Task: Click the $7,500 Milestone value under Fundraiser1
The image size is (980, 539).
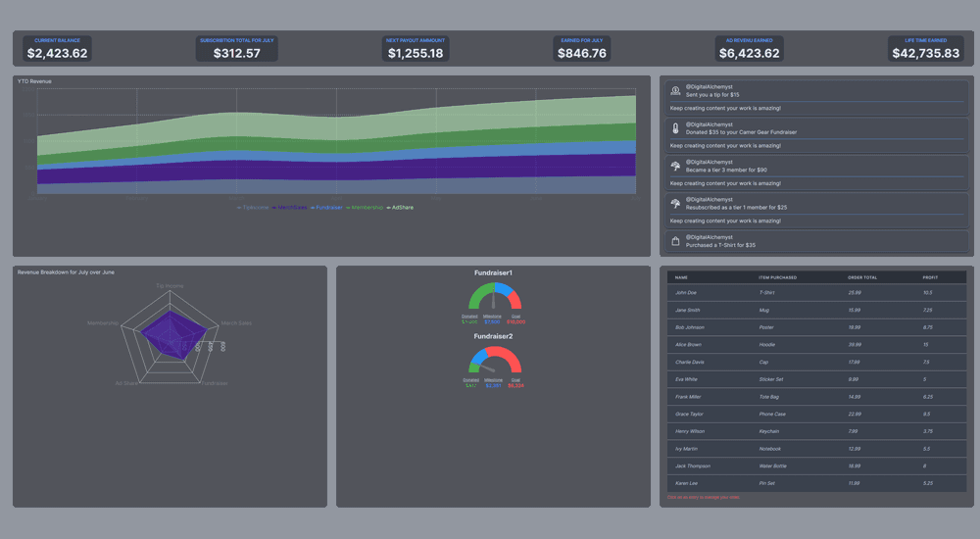Action: (493, 322)
